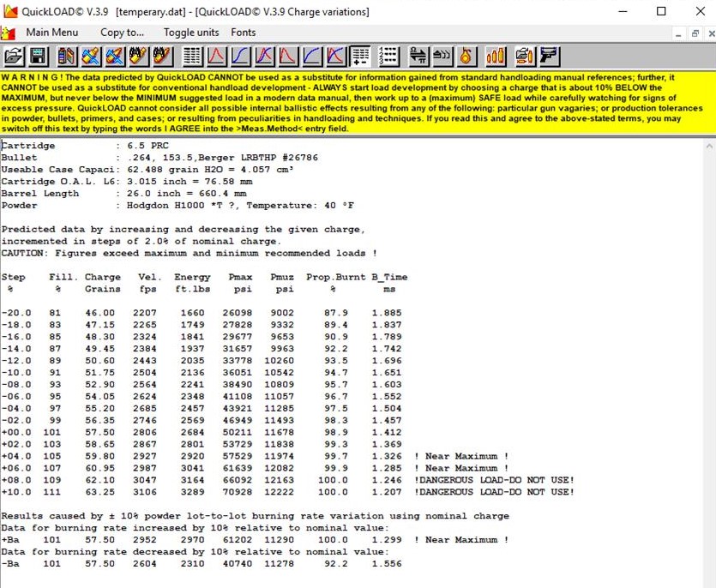The height and width of the screenshot is (588, 716).
Task: Click the Cartridge line reading 6.5 PRC
Action: tap(85, 146)
